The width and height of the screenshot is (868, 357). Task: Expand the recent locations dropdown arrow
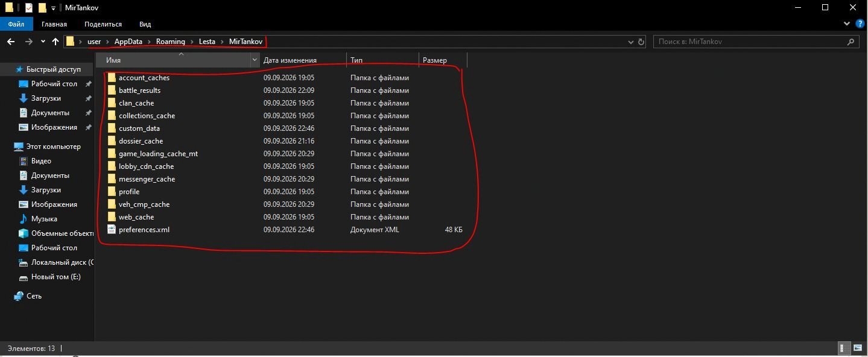43,42
